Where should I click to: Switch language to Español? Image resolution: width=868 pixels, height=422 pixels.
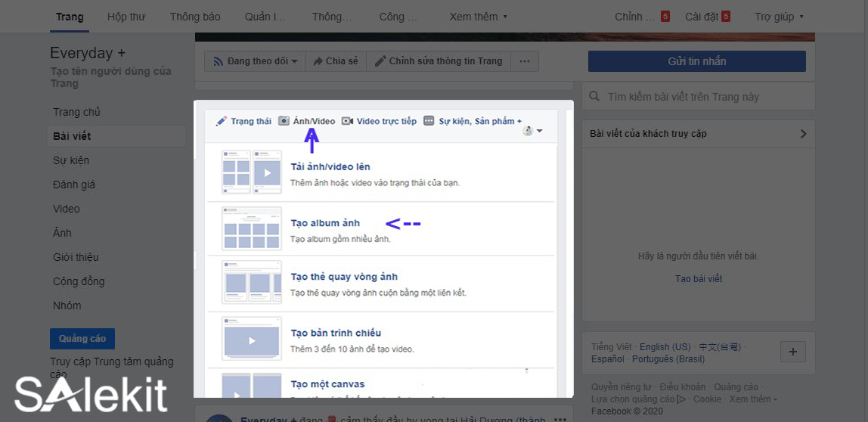pos(608,359)
